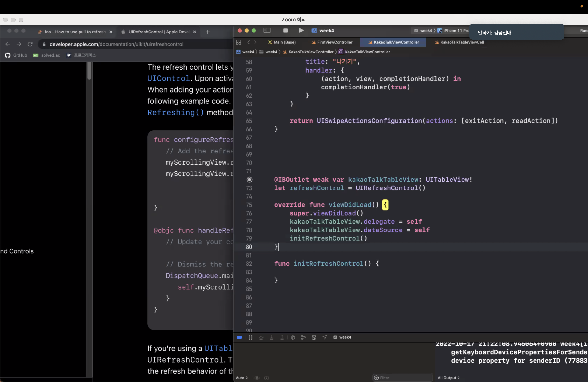Viewport: 588px width, 382px height.
Task: Go forward in Xcode editor history
Action: click(x=255, y=42)
